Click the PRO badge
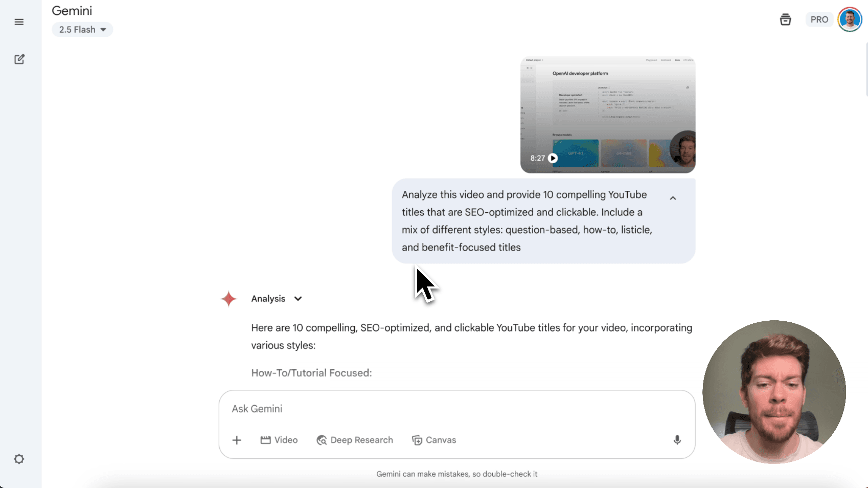This screenshot has width=868, height=488. pyautogui.click(x=819, y=19)
